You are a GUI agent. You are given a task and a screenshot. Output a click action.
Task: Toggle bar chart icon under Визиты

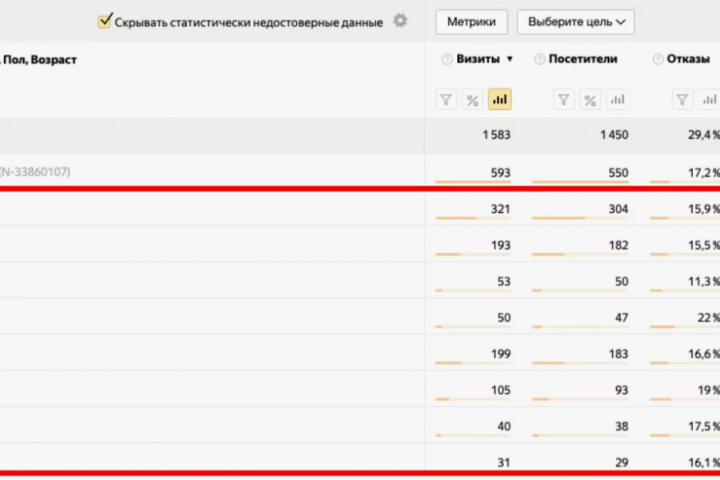pyautogui.click(x=499, y=100)
